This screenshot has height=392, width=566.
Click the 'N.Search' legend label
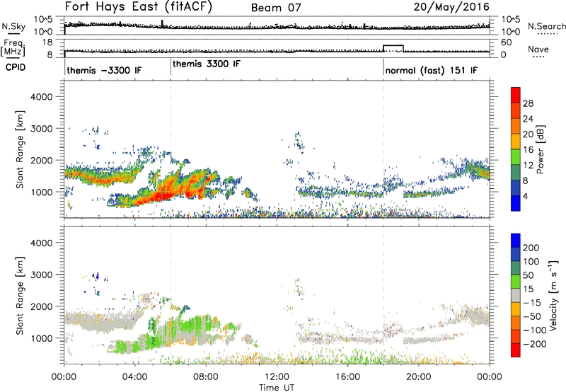coord(546,26)
